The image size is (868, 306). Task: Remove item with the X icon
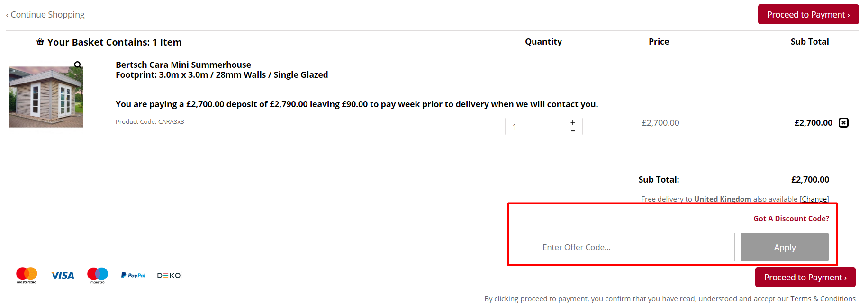point(843,123)
